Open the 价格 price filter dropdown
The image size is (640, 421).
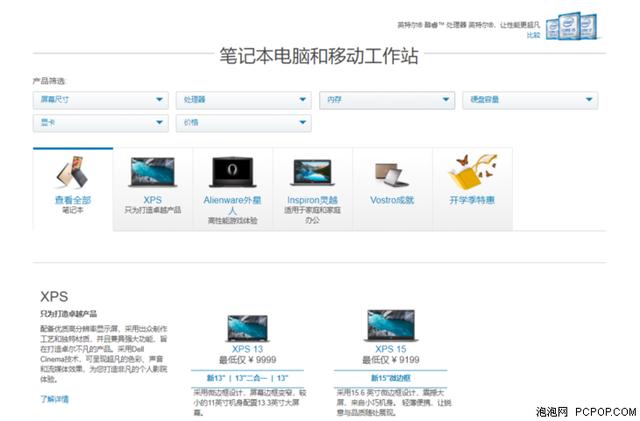[x=244, y=123]
